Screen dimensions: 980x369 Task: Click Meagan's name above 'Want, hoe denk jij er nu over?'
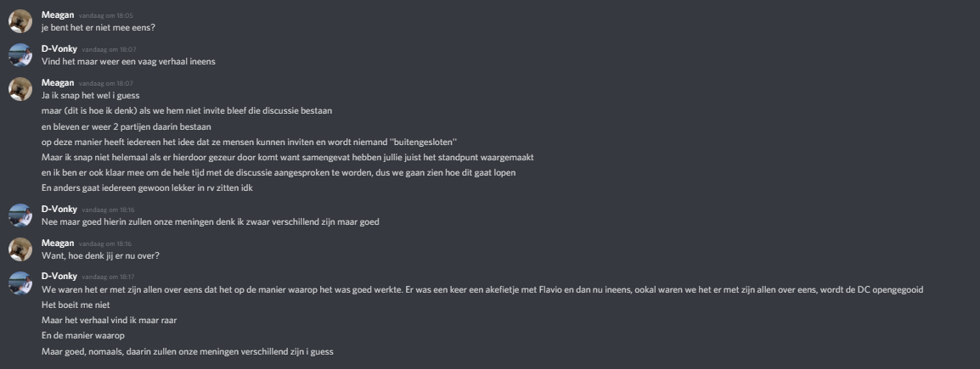tap(57, 243)
